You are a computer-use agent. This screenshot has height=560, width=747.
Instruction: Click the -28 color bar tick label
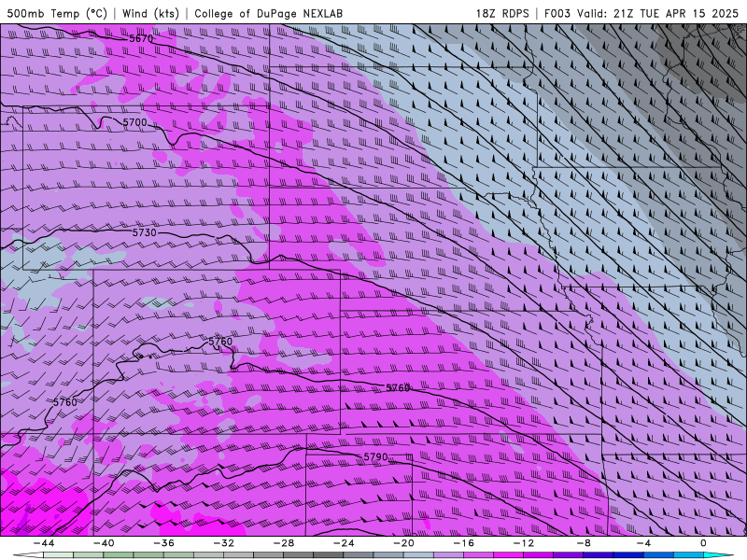[284, 543]
